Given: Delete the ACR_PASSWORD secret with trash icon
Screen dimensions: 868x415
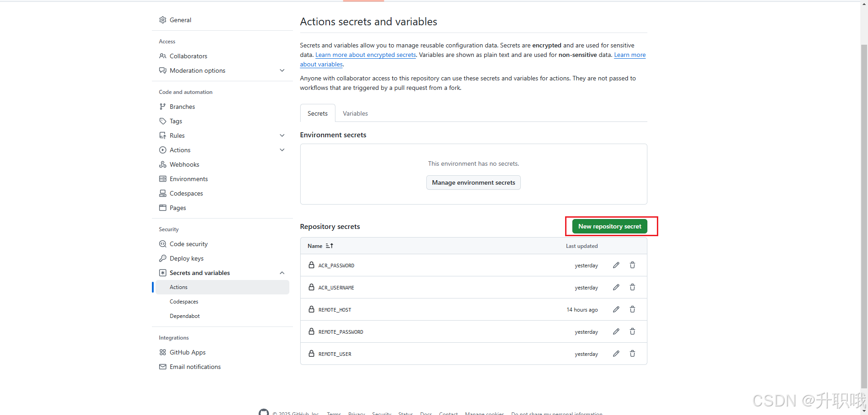Looking at the screenshot, I should click(x=632, y=265).
